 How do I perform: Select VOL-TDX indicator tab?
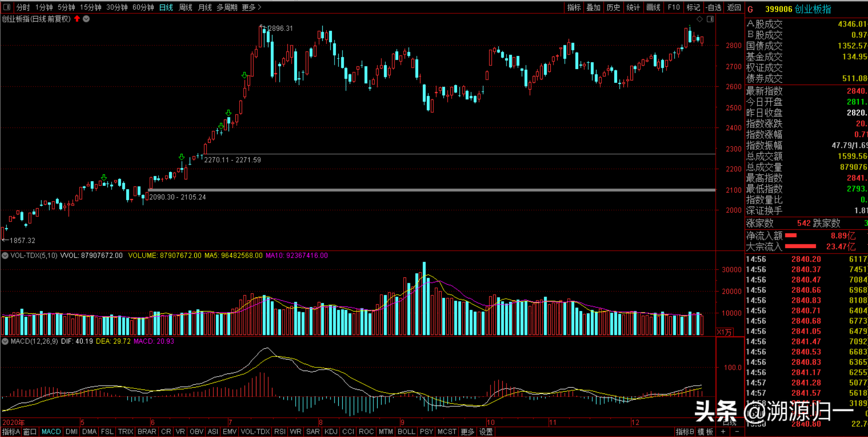pos(256,432)
